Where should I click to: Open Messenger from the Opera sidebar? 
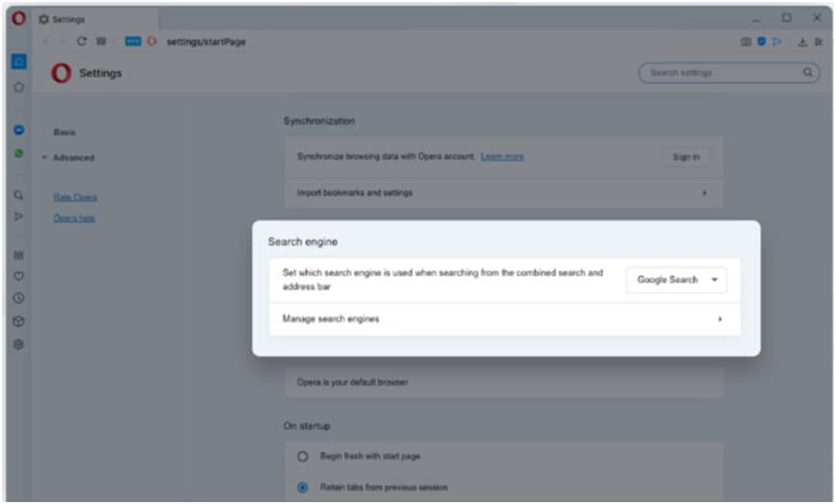tap(19, 130)
